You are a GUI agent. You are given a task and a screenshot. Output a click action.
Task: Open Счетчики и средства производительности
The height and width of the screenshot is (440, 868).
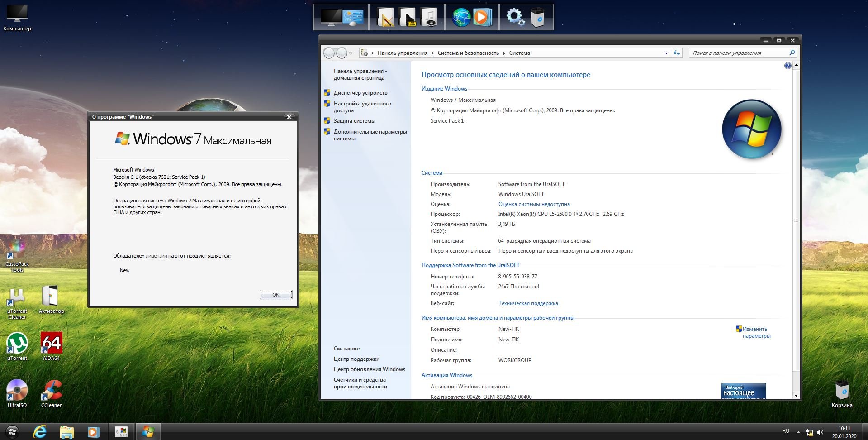click(360, 383)
